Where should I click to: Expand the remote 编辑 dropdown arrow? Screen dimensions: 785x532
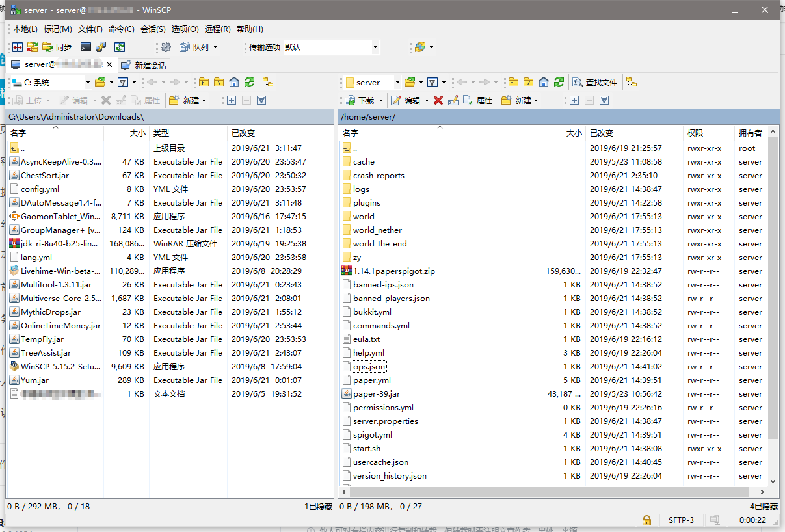(427, 100)
